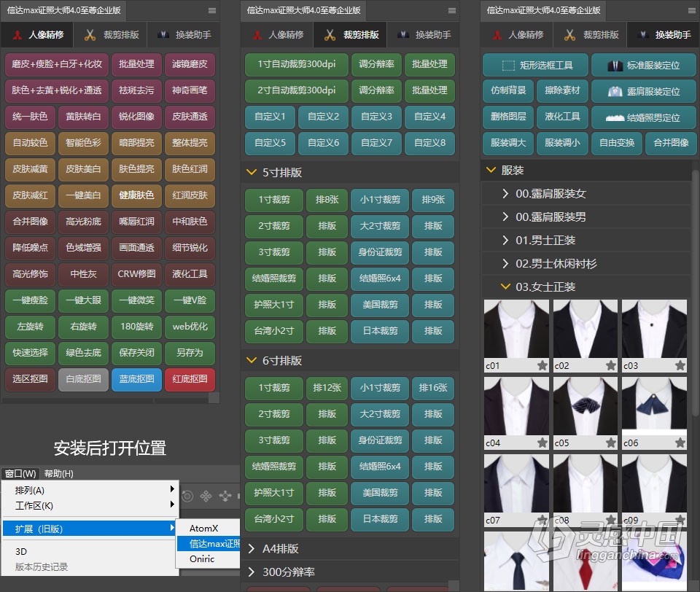The width and height of the screenshot is (700, 592).
Task: Select the wedding photo positioning icon button
Action: point(643,118)
